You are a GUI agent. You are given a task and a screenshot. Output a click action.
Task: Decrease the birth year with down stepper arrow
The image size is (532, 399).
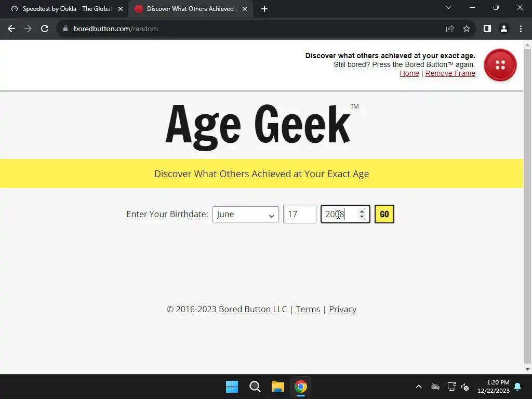tap(362, 217)
